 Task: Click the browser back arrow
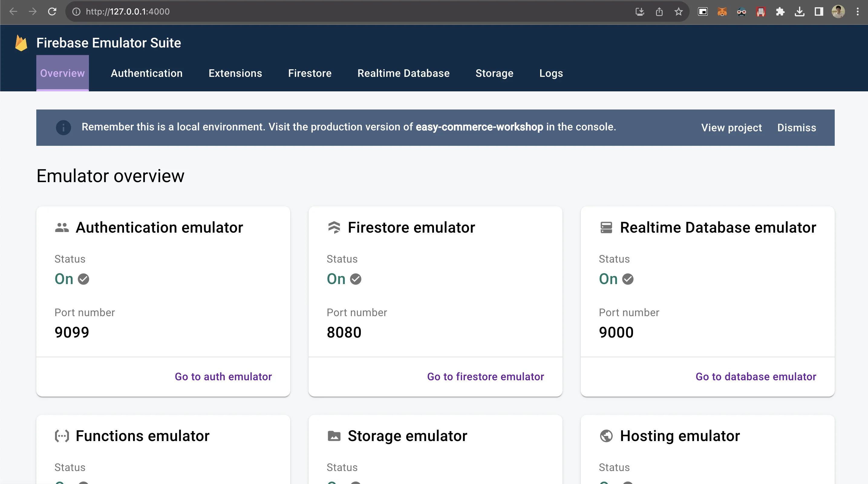tap(14, 12)
